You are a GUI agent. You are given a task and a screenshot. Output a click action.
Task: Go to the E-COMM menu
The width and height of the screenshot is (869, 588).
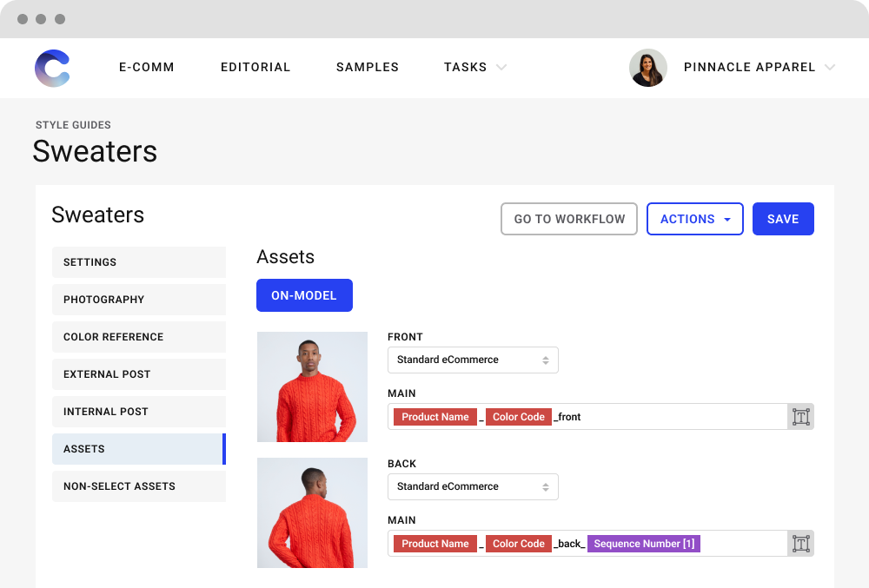(147, 68)
